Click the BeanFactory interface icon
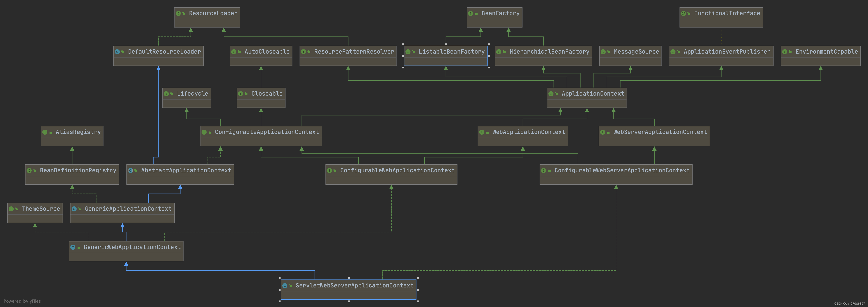 click(x=470, y=14)
